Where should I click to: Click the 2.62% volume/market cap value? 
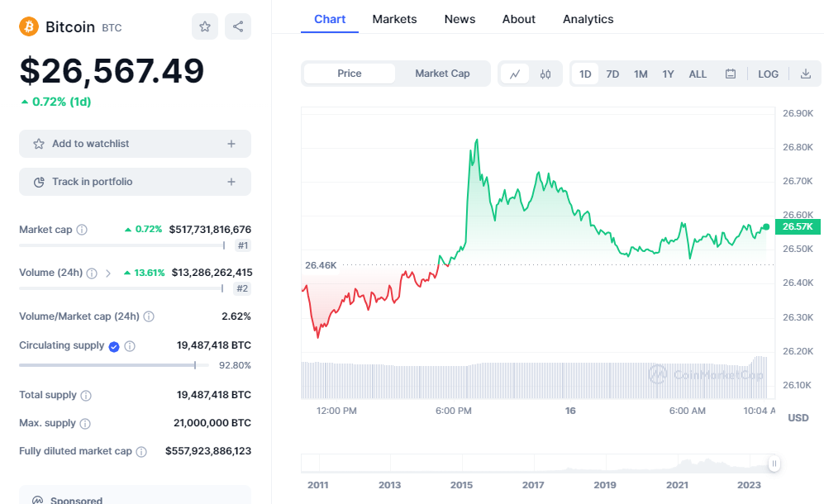236,316
